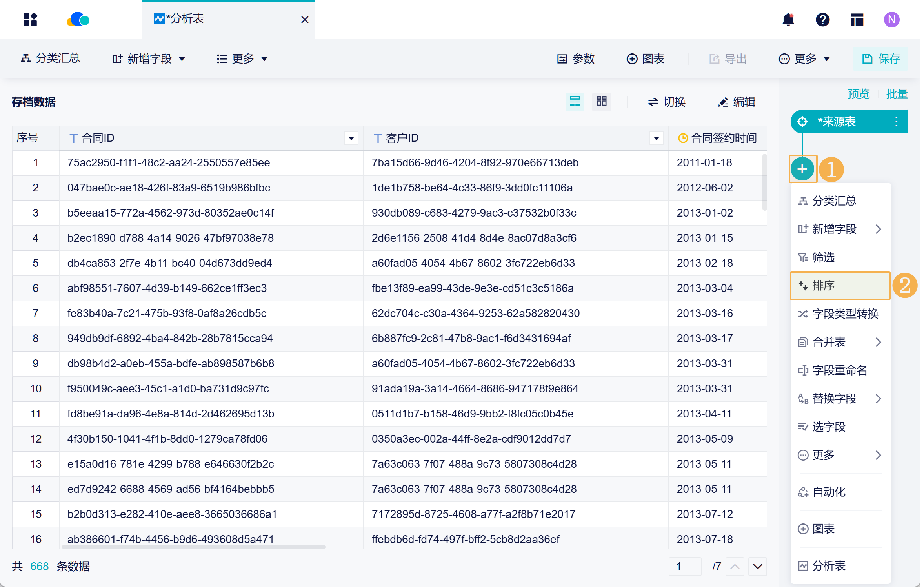Click the 合同签约时间 column header
This screenshot has height=587, width=924.
pyautogui.click(x=718, y=138)
